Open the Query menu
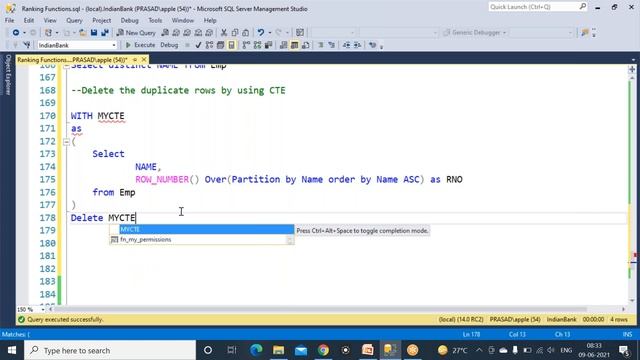This screenshot has width=640, height=360. pos(74,20)
